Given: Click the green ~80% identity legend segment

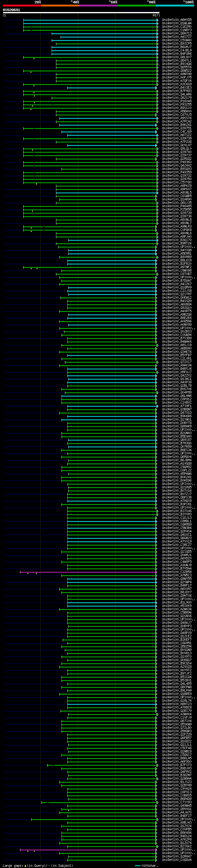Looking at the screenshot, I should (x=137, y=6).
